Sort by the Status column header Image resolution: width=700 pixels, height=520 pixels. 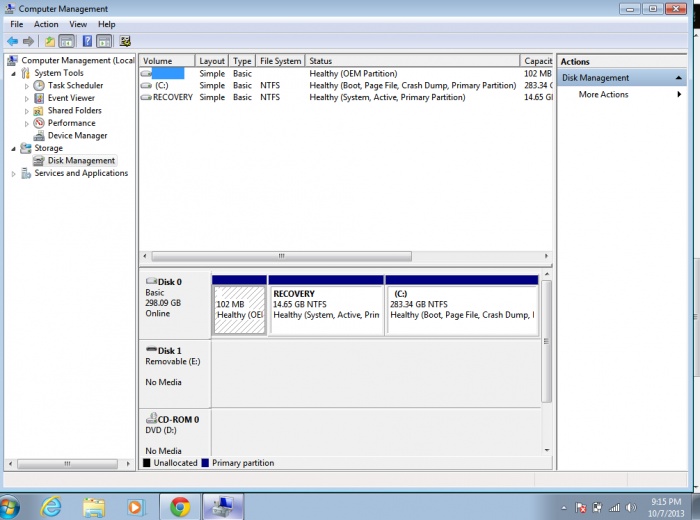[x=412, y=61]
